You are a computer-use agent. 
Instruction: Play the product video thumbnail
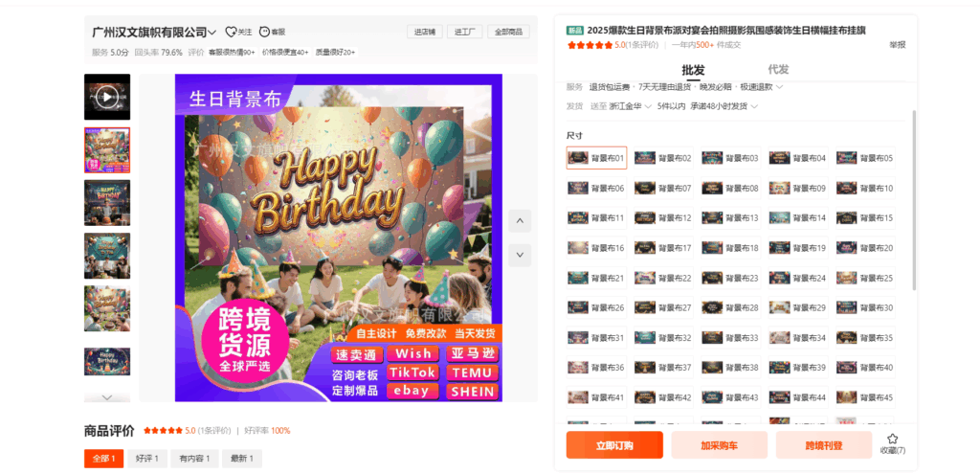[107, 97]
